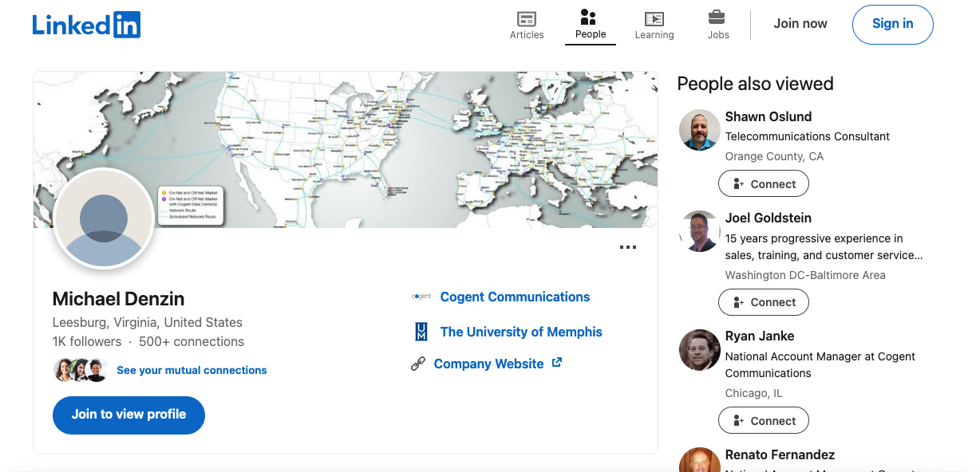Click the 'Orange County, CA' text
This screenshot has width=980, height=472.
coord(774,156)
